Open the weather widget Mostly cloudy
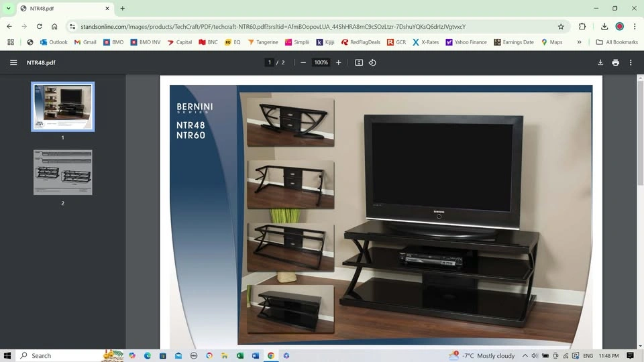Image resolution: width=644 pixels, height=362 pixels. click(482, 355)
